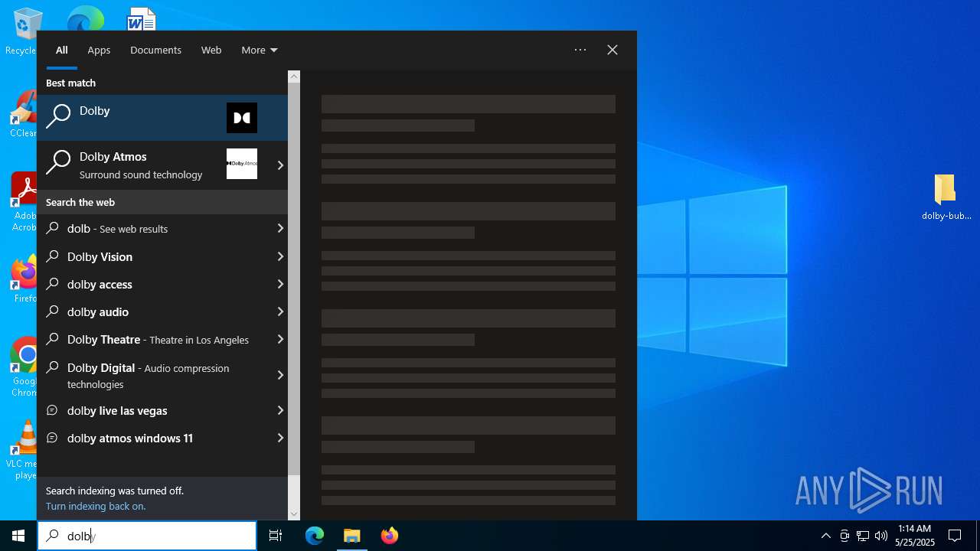Open the network tray icon
Viewport: 980px width, 551px height.
click(x=863, y=536)
